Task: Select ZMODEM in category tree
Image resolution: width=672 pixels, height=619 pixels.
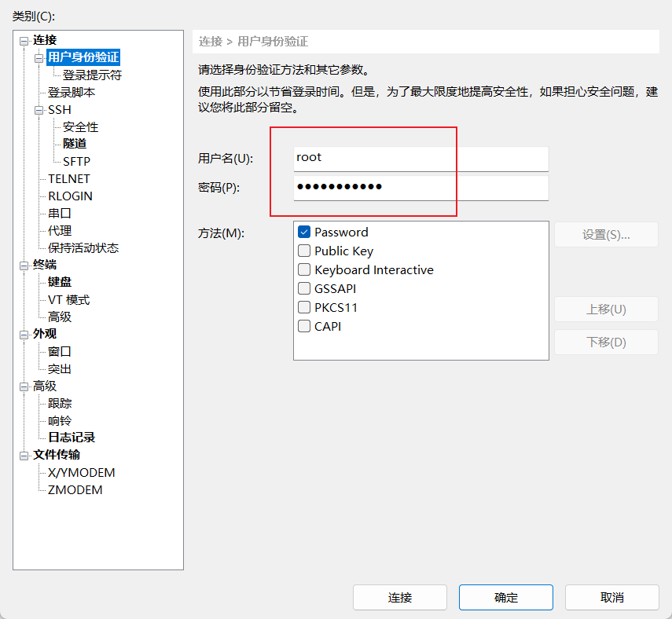Action: 75,489
